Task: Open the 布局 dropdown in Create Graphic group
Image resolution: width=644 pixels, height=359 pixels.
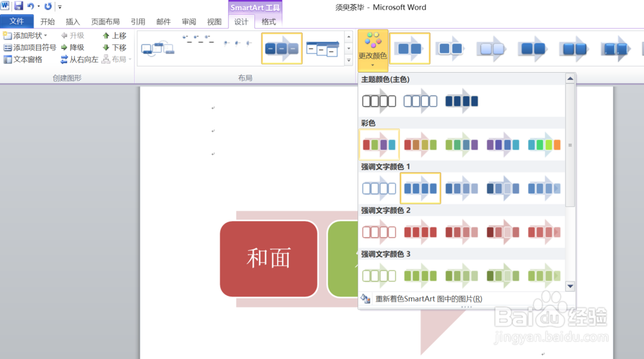Action: click(117, 60)
